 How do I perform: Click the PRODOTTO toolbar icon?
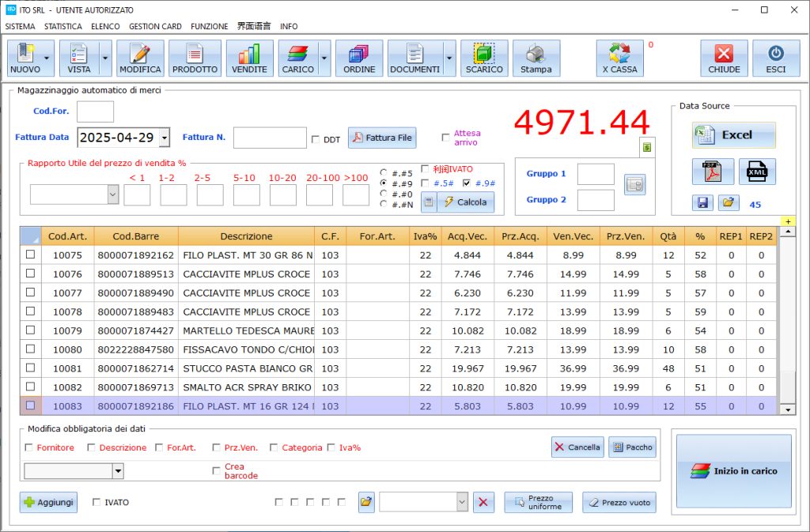(195, 58)
